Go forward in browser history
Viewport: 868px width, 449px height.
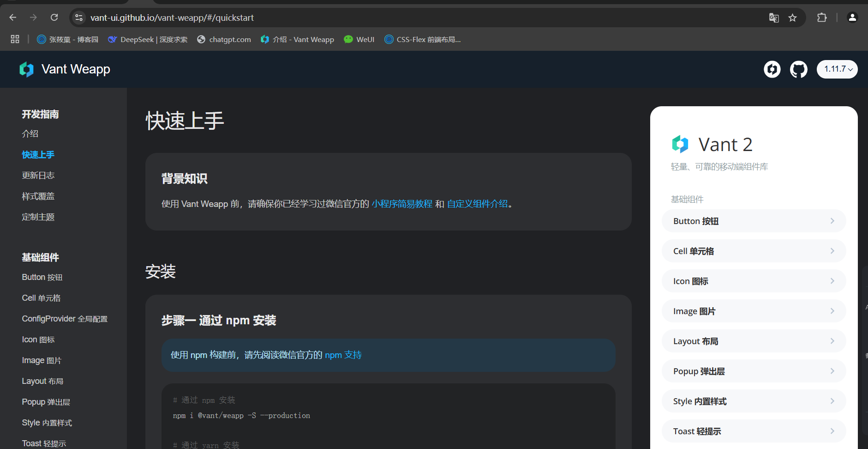pyautogui.click(x=33, y=18)
